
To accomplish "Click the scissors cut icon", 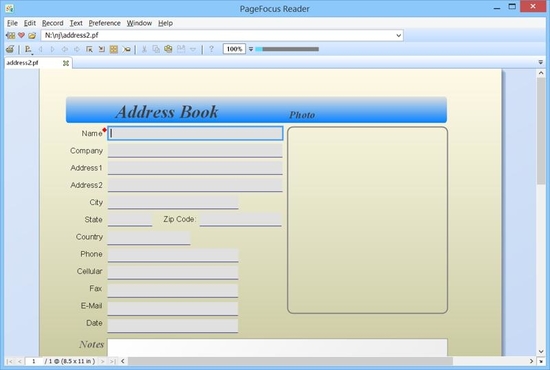I will point(144,49).
